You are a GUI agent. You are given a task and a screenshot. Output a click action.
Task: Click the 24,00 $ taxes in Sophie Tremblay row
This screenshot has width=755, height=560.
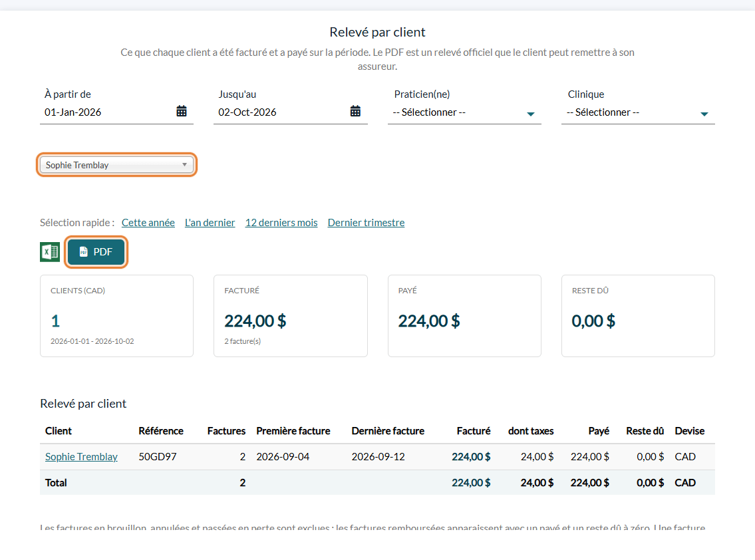point(537,456)
